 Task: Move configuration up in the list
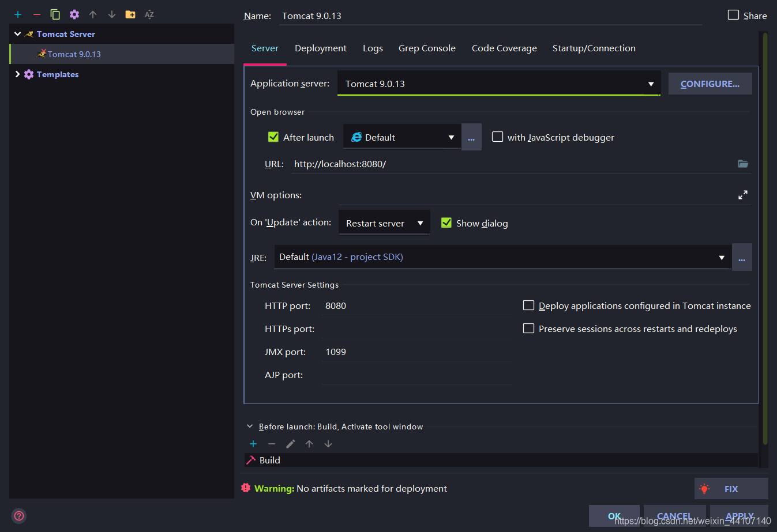[93, 14]
